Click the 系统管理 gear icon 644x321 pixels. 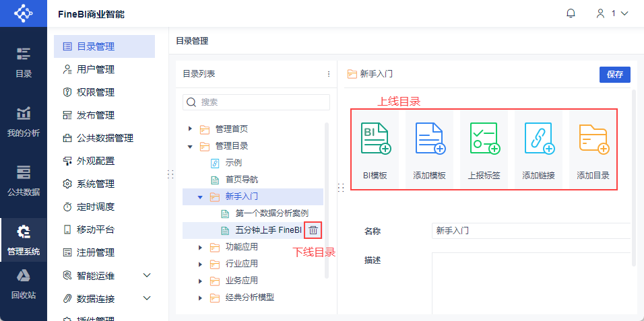(x=67, y=184)
